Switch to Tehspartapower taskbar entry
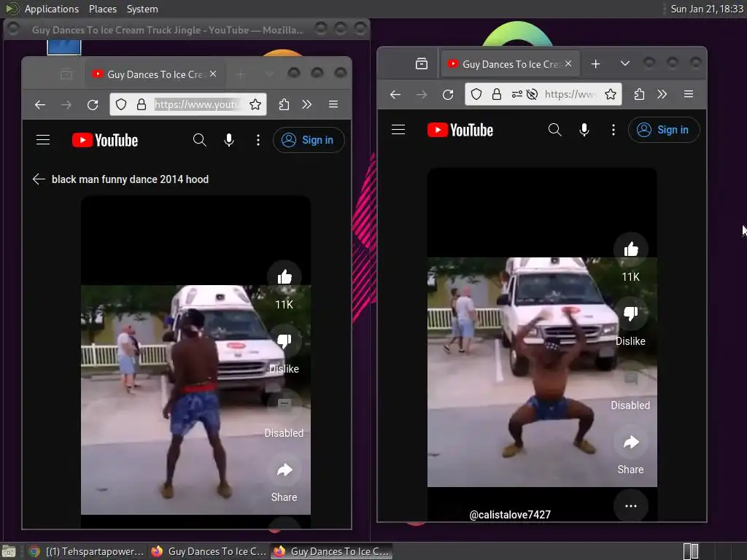747x560 pixels. click(87, 551)
